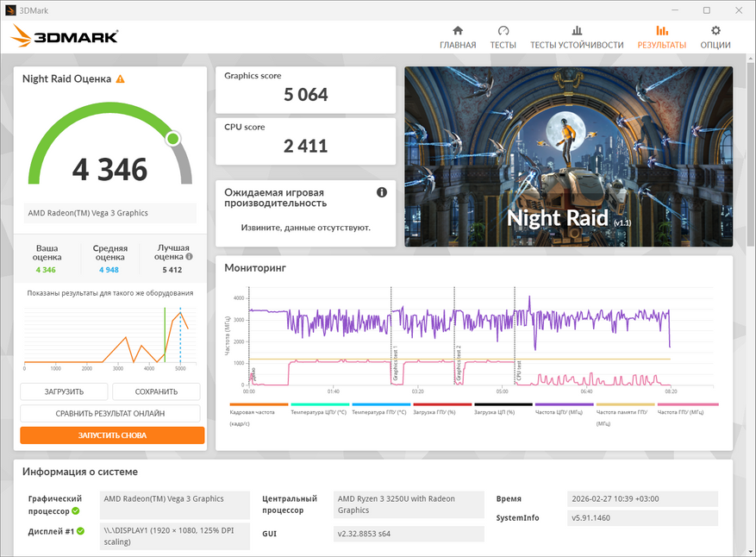
Task: Click the Night Raid preview image
Action: pos(568,157)
